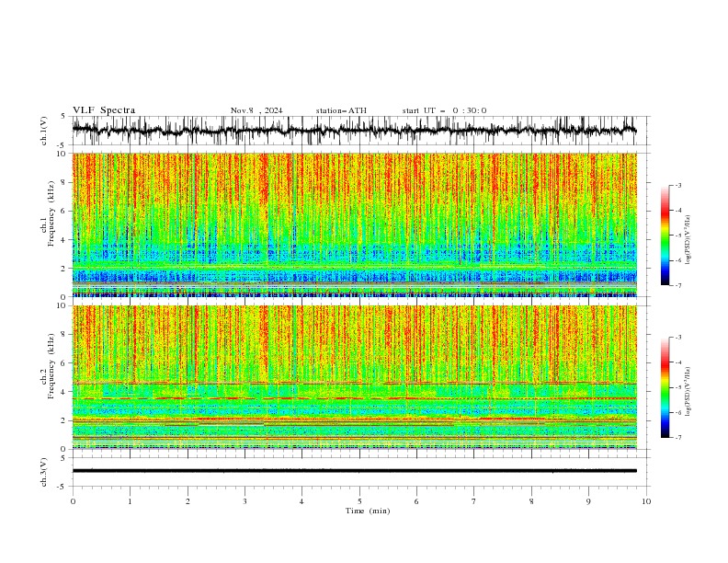728x563 pixels.
Task: Click time axis tick label "2"
Action: point(188,501)
